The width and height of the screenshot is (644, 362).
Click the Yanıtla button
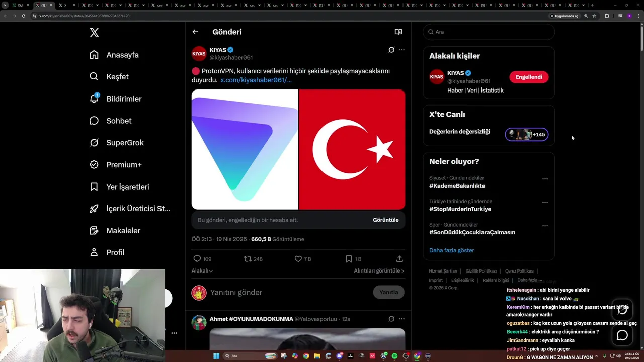click(x=388, y=292)
